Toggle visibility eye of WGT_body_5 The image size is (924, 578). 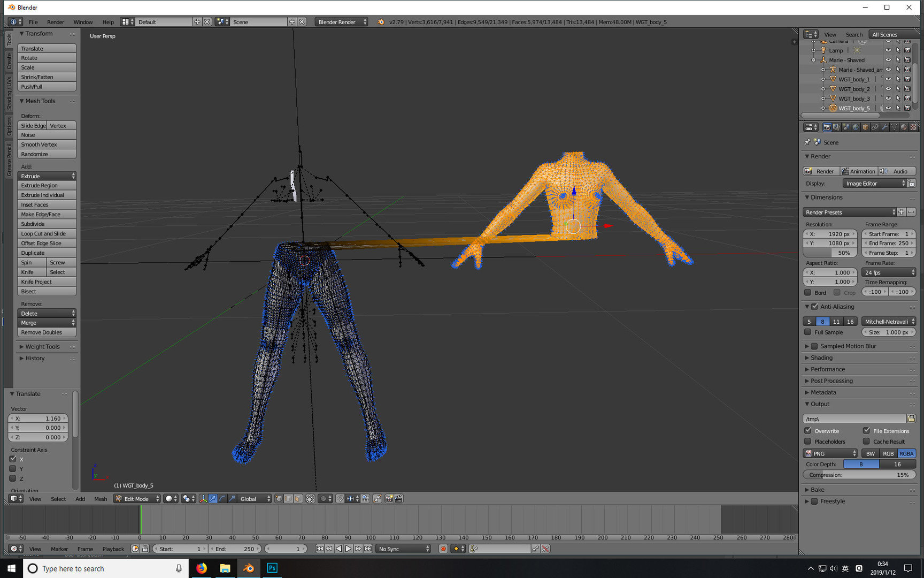coord(888,108)
